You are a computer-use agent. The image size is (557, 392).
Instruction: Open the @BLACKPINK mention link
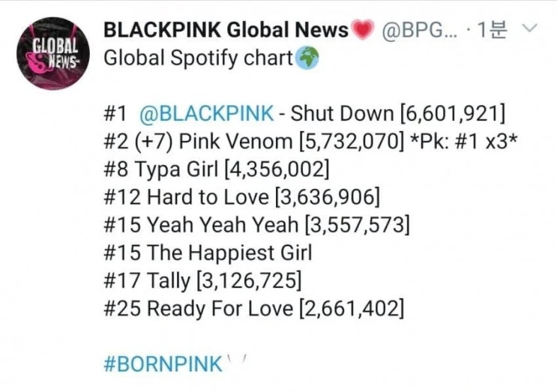(x=207, y=114)
